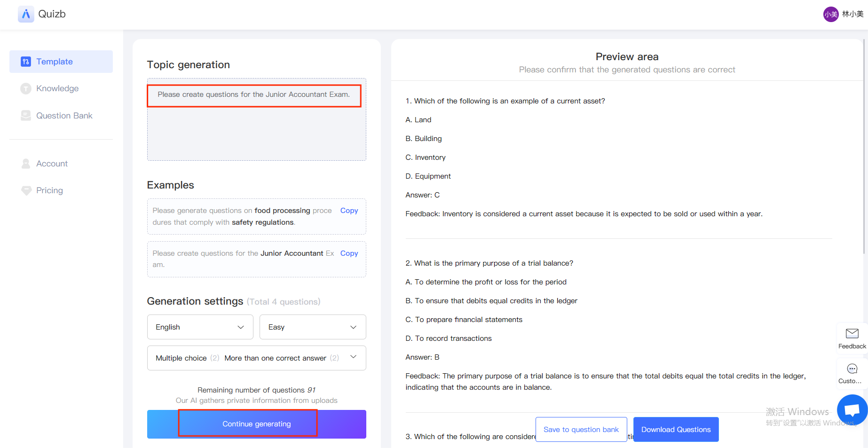The height and width of the screenshot is (448, 868).
Task: Open the Question Bank icon
Action: click(x=26, y=116)
